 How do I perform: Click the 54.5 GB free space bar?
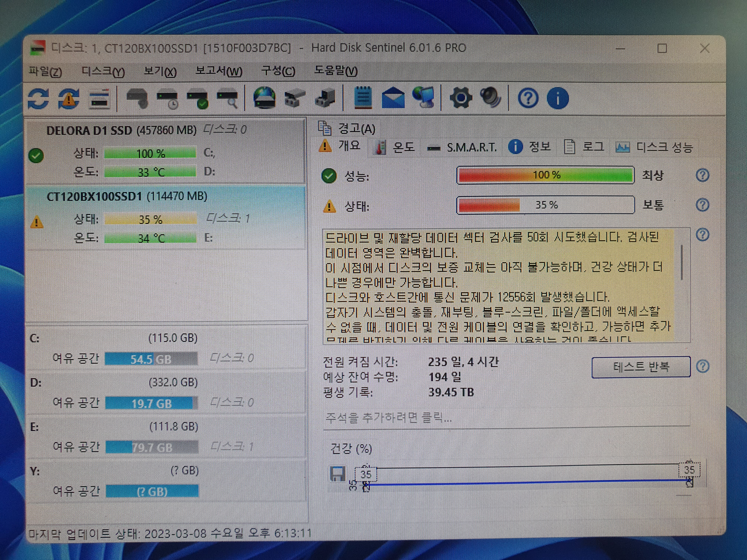(151, 359)
